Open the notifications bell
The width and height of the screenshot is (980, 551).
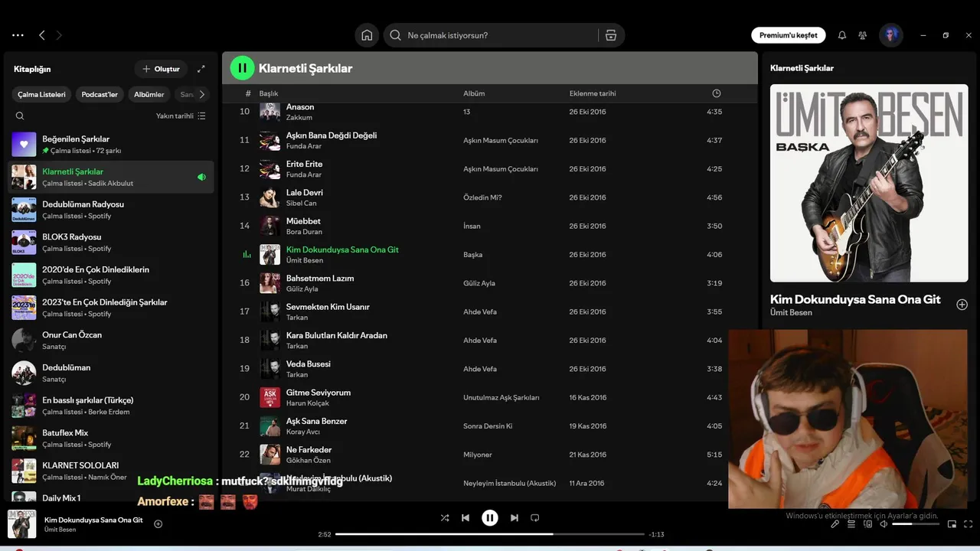coord(842,35)
